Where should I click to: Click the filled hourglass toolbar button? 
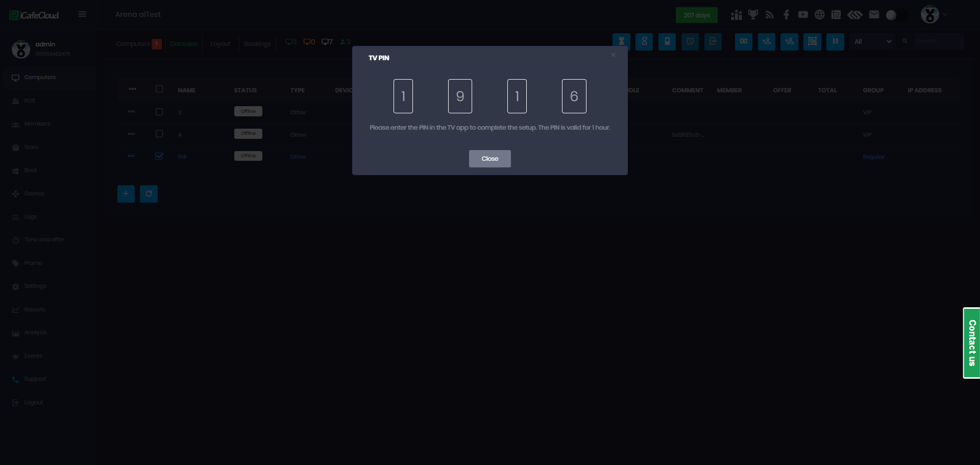[621, 41]
